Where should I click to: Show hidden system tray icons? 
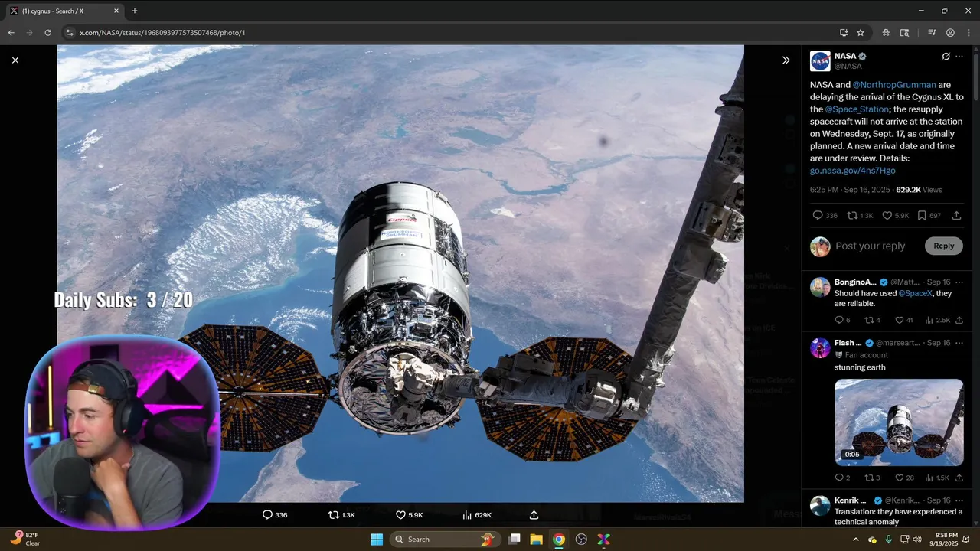click(857, 539)
